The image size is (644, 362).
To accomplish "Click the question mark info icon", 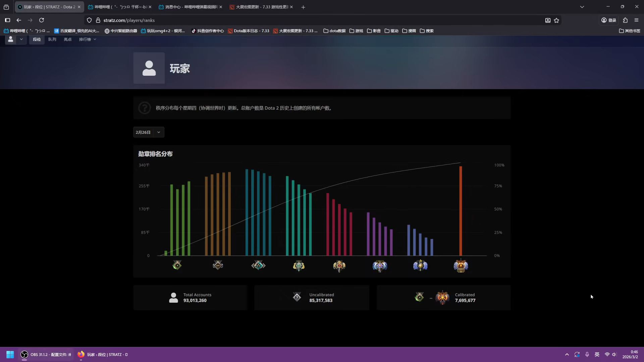I will (x=145, y=108).
